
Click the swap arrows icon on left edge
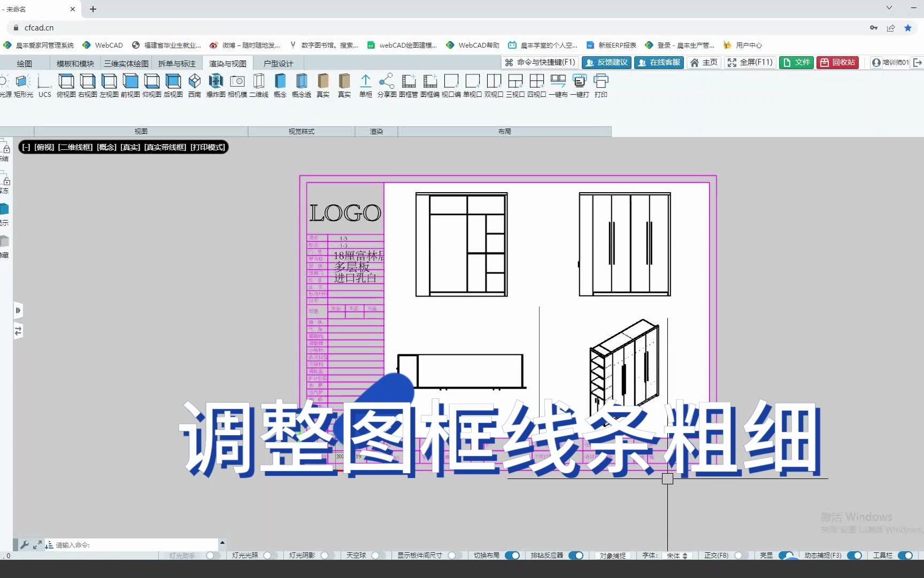pyautogui.click(x=18, y=331)
